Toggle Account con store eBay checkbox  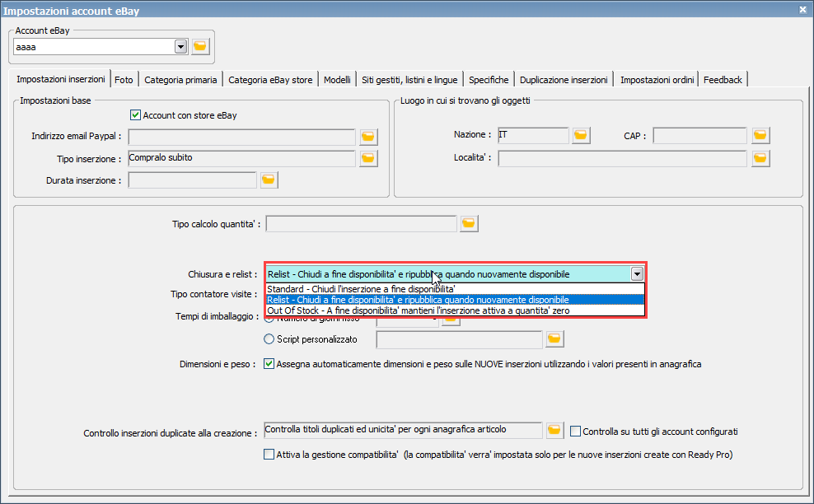pyautogui.click(x=135, y=114)
